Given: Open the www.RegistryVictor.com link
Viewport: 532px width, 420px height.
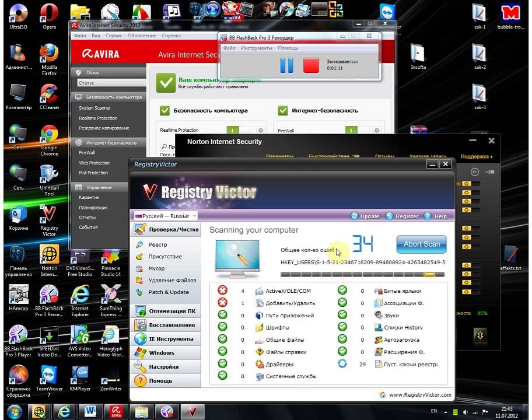Looking at the screenshot, I should pyautogui.click(x=420, y=395).
